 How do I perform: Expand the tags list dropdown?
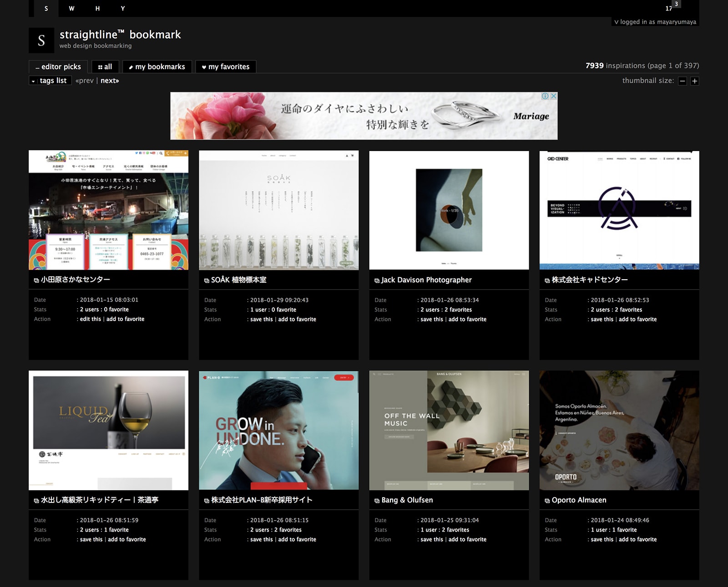tap(50, 80)
